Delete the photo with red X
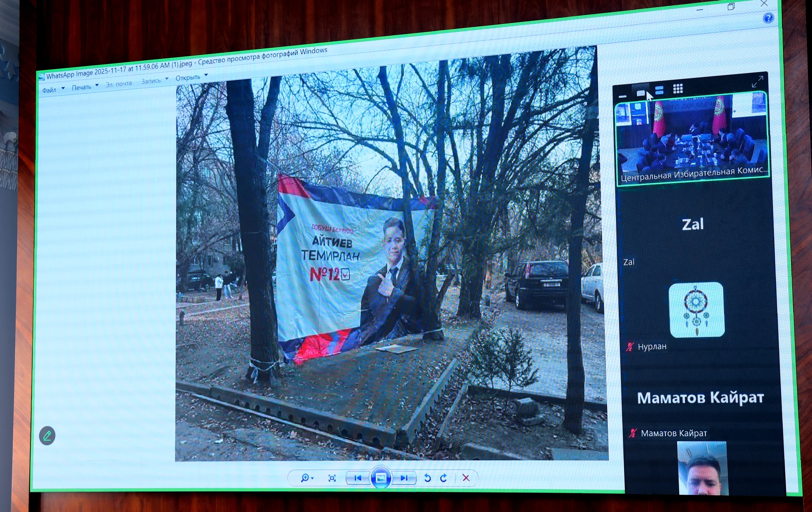 pos(466,478)
